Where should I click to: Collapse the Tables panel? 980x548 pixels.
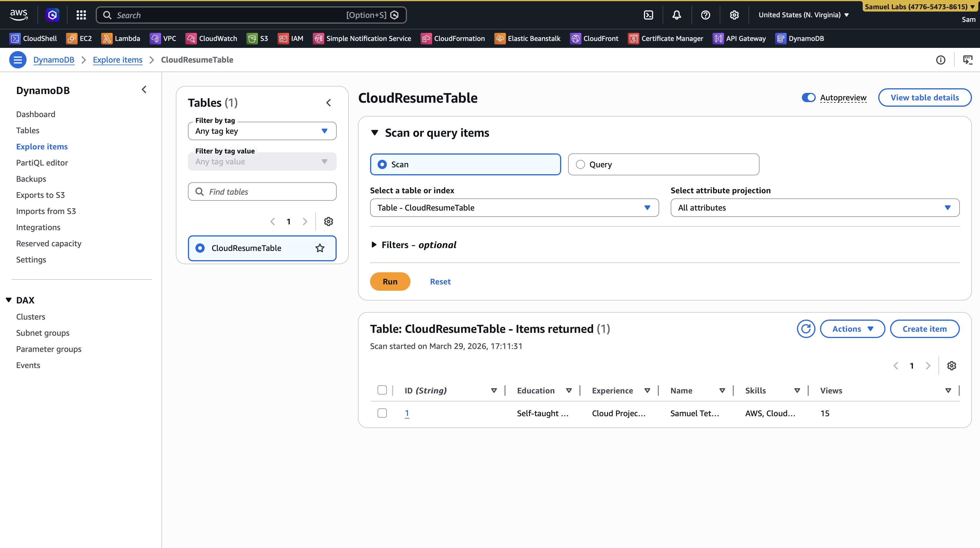click(x=329, y=103)
